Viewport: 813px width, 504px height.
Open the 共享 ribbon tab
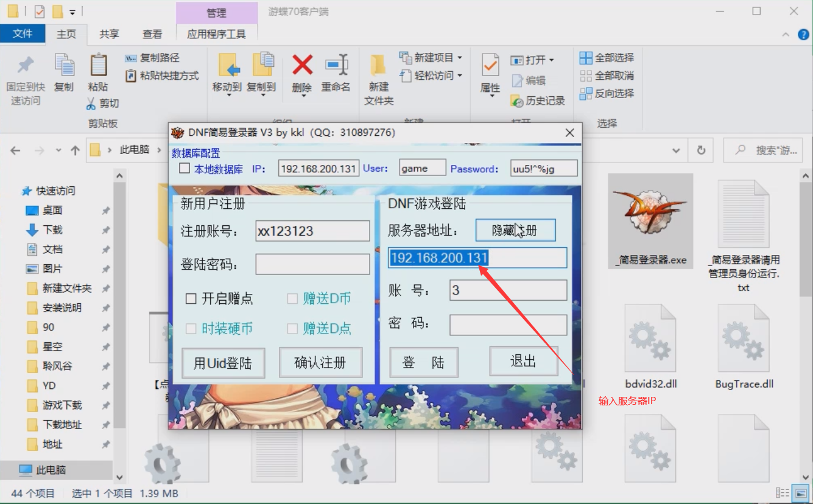click(108, 33)
